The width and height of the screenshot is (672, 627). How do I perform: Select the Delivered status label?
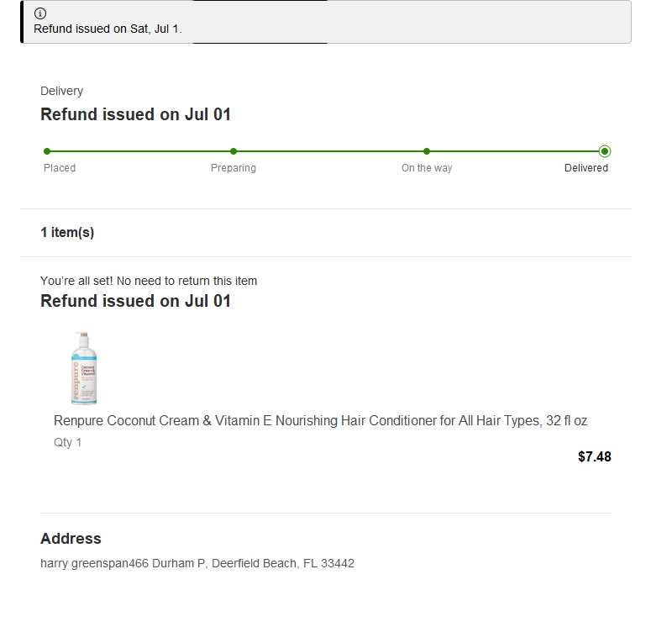point(586,168)
